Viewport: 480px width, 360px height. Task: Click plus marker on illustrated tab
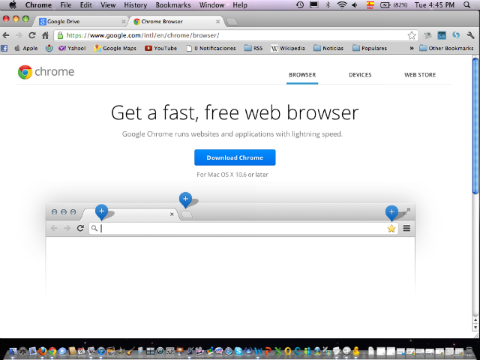pos(101,212)
